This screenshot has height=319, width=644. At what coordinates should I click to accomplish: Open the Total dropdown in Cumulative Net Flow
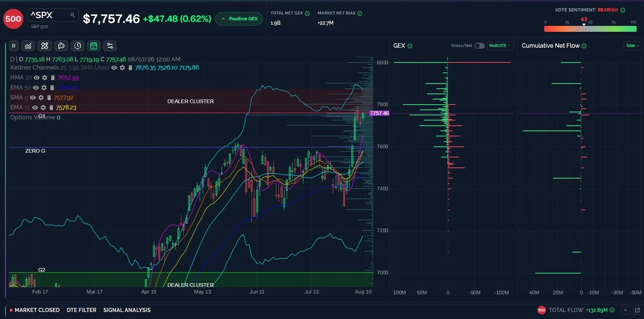point(632,46)
